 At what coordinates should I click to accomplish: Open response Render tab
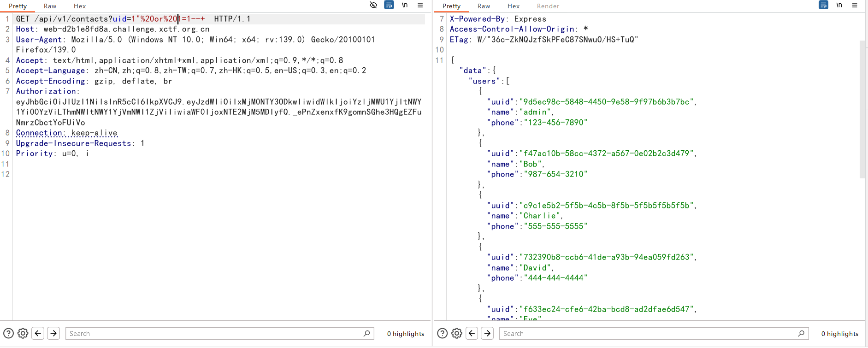548,6
